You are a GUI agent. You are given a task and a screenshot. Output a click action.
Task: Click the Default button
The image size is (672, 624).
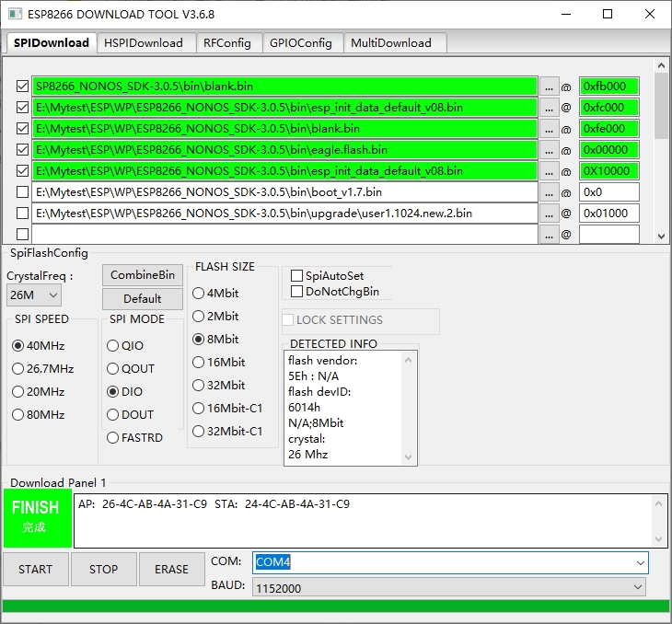tap(143, 299)
